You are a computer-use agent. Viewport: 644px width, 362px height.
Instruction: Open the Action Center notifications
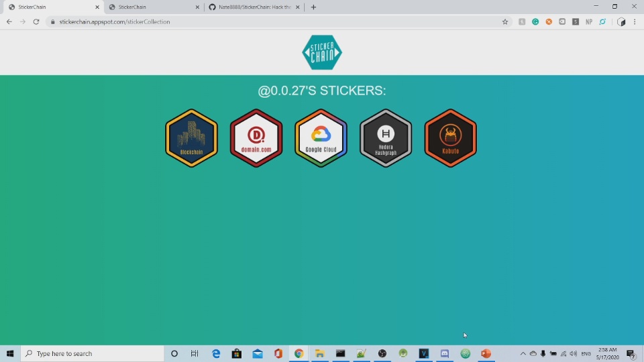631,353
